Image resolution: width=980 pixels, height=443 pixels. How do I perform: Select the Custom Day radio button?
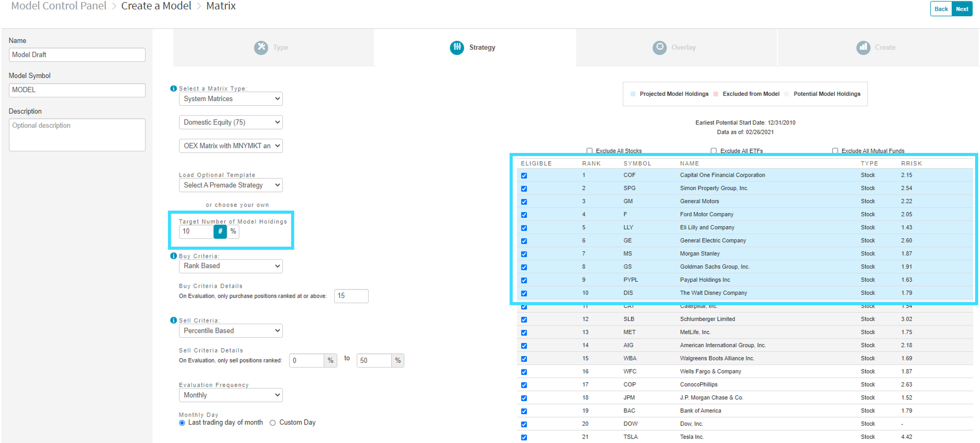coord(272,423)
